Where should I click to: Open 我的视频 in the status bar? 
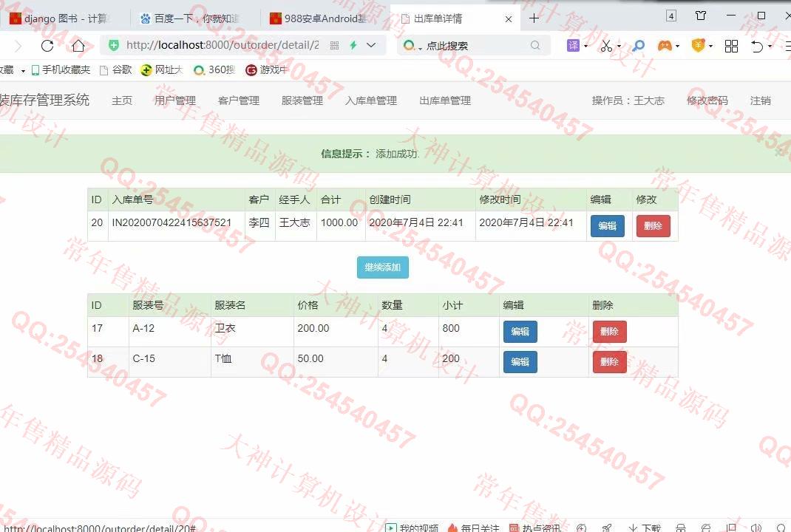[x=413, y=528]
